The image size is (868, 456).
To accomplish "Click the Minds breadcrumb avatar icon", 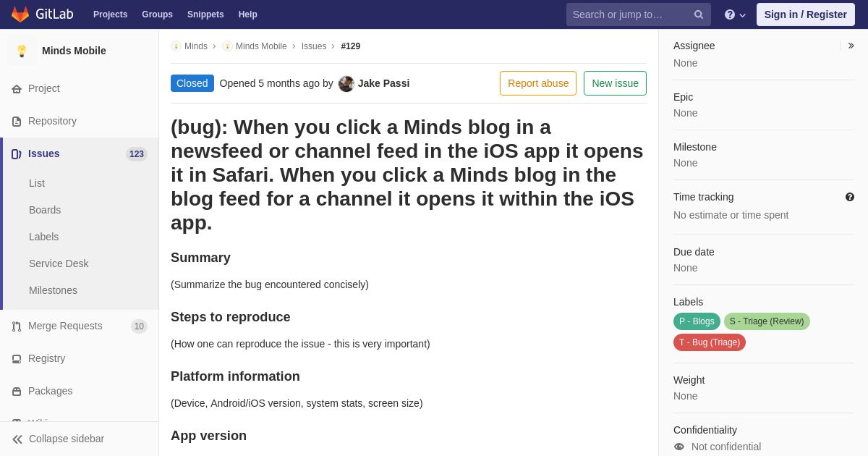I will (x=176, y=46).
